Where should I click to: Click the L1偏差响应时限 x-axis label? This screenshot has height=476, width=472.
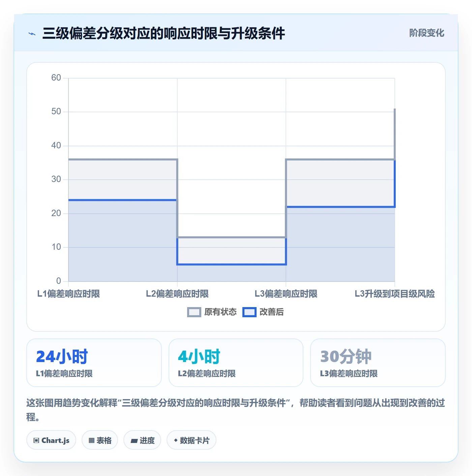pyautogui.click(x=68, y=294)
